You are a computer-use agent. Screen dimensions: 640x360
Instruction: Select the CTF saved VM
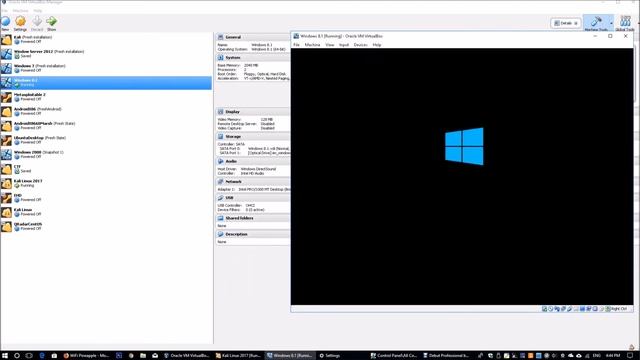pos(106,169)
